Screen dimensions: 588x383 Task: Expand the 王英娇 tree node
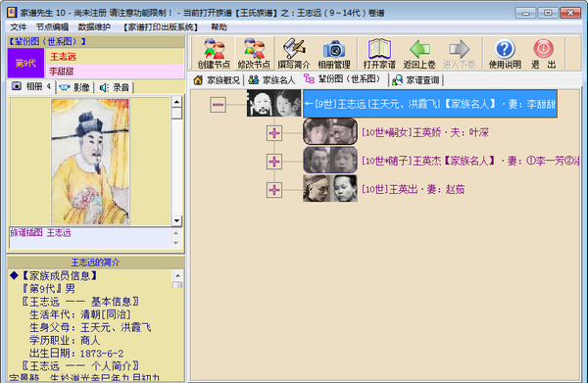[274, 133]
